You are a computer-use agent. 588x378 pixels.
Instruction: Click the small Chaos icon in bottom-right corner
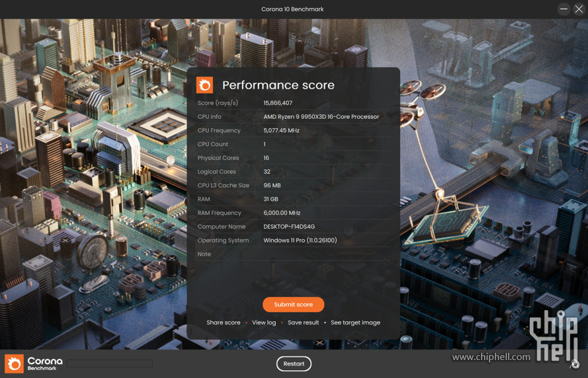(575, 364)
